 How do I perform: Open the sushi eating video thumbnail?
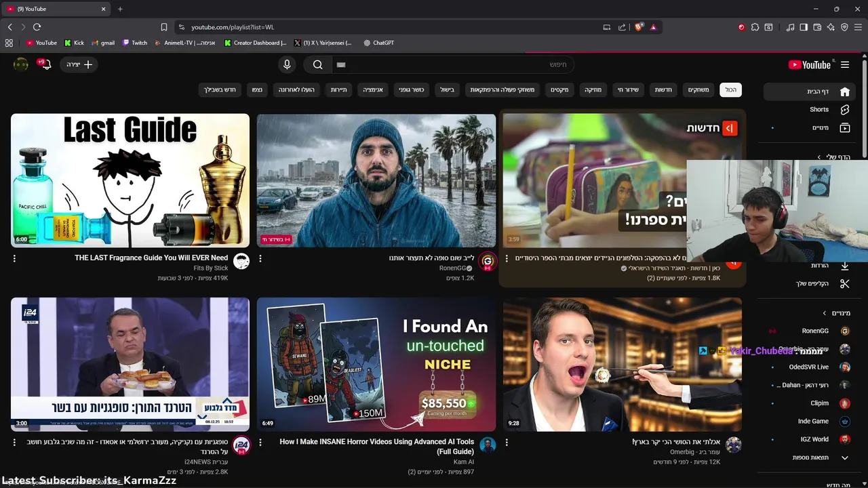[623, 364]
